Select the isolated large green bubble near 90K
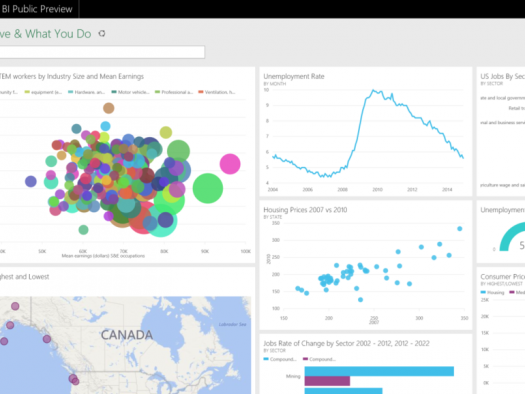Image resolution: width=525 pixels, height=394 pixels. 208,188
